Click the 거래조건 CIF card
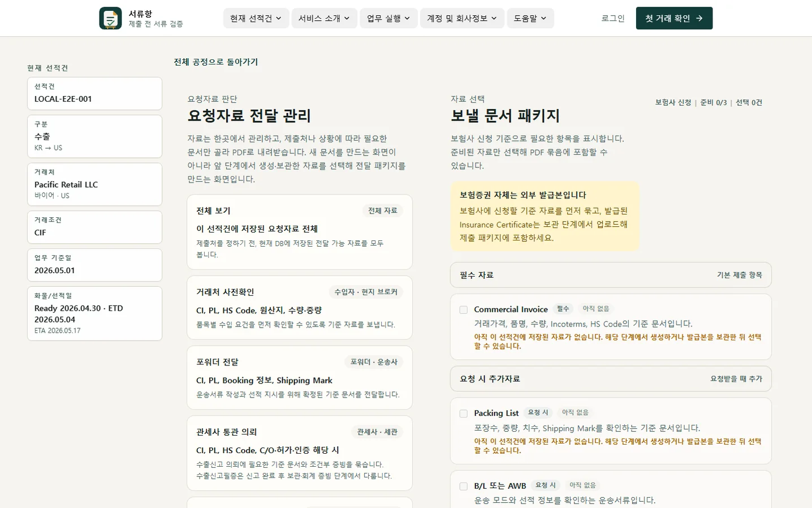 tap(94, 227)
